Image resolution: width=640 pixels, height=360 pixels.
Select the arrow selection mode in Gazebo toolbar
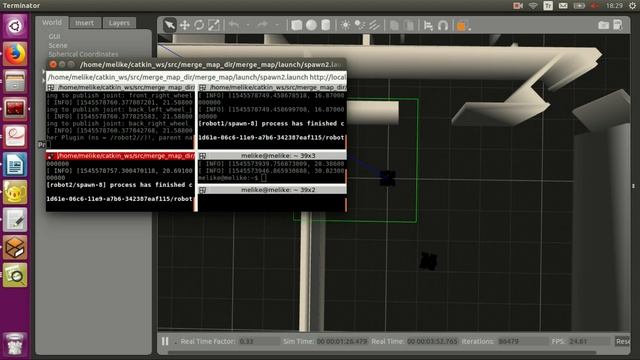pos(169,25)
